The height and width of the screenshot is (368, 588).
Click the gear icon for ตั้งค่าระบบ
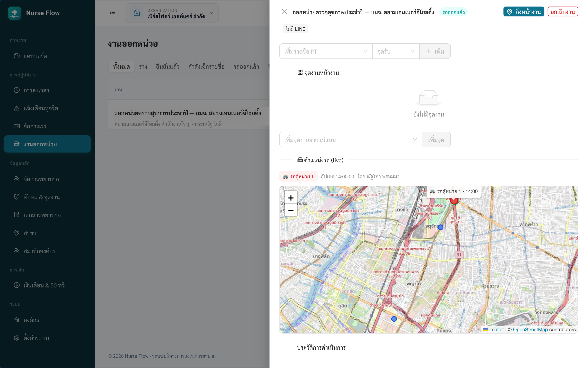click(17, 338)
